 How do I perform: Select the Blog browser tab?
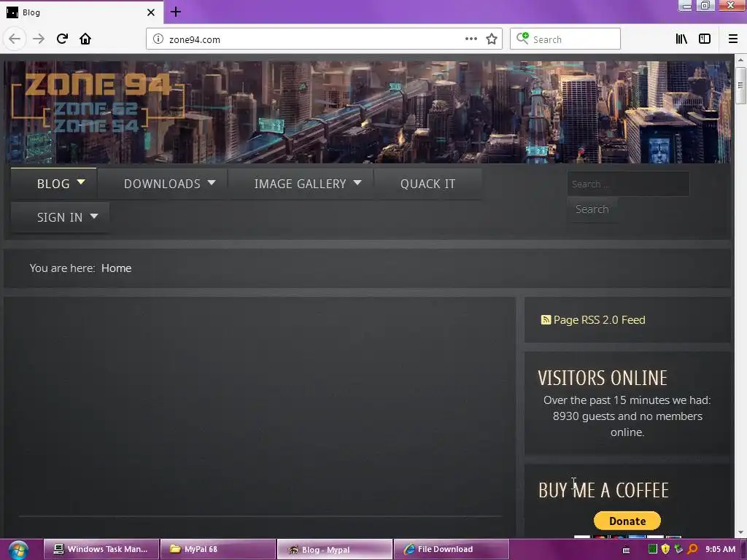(x=82, y=12)
